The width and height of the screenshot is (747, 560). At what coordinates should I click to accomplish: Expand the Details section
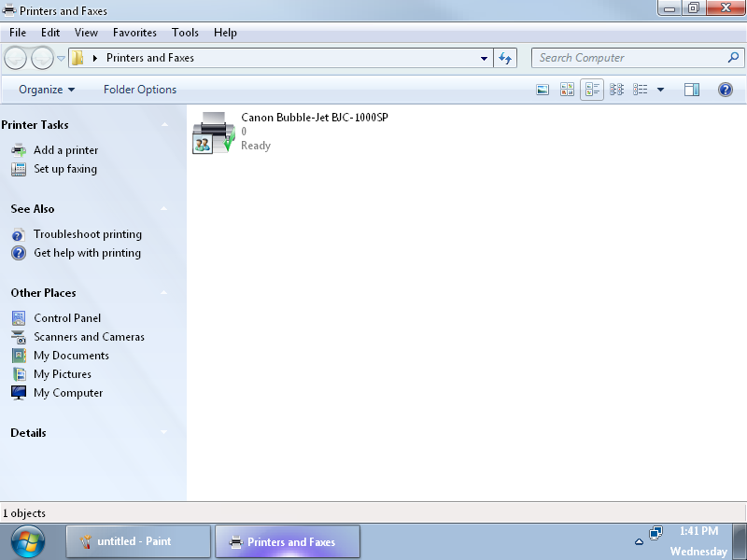pyautogui.click(x=164, y=432)
